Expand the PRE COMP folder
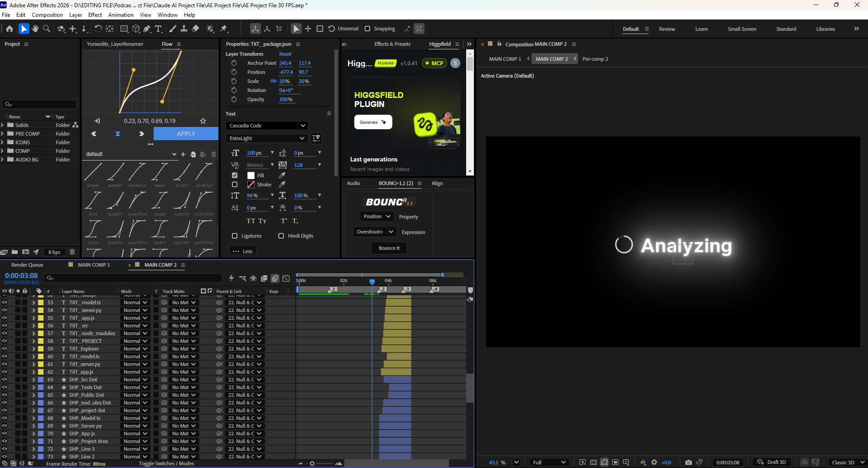Screen dimensions: 868x468 point(2,134)
